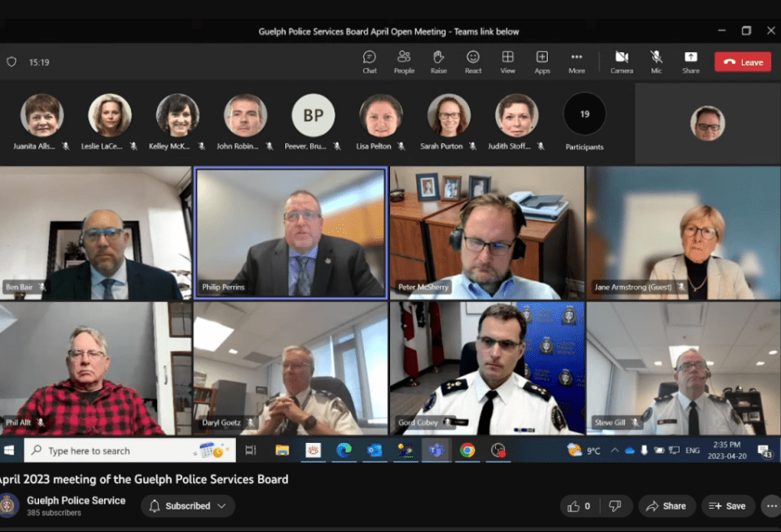Save the video to a playlist
The image size is (781, 532).
click(728, 505)
